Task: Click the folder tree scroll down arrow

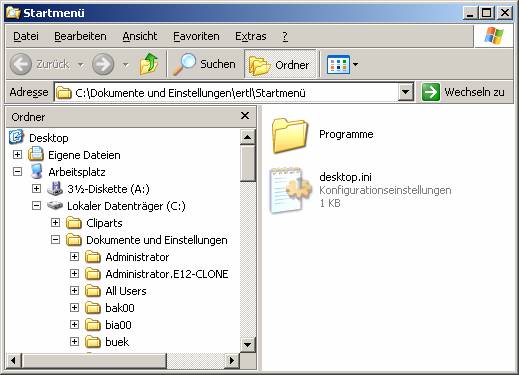Action: tap(248, 344)
